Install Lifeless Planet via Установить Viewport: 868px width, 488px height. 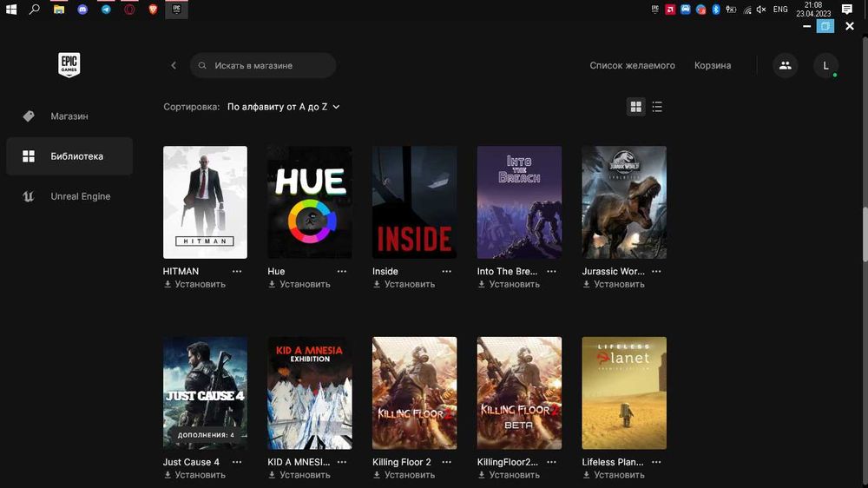pyautogui.click(x=614, y=475)
